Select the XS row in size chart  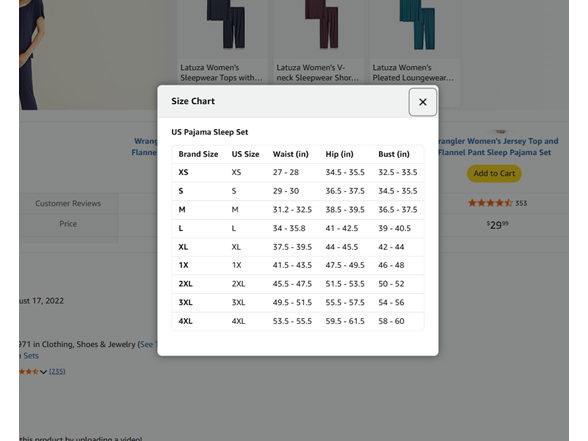coord(298,172)
